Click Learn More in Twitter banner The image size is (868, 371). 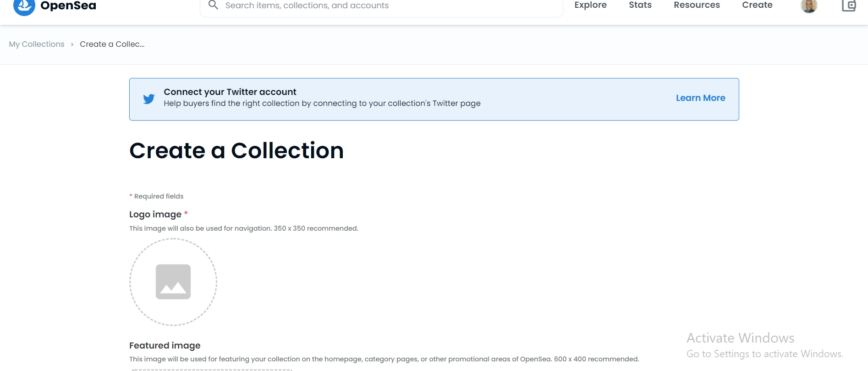pyautogui.click(x=700, y=98)
